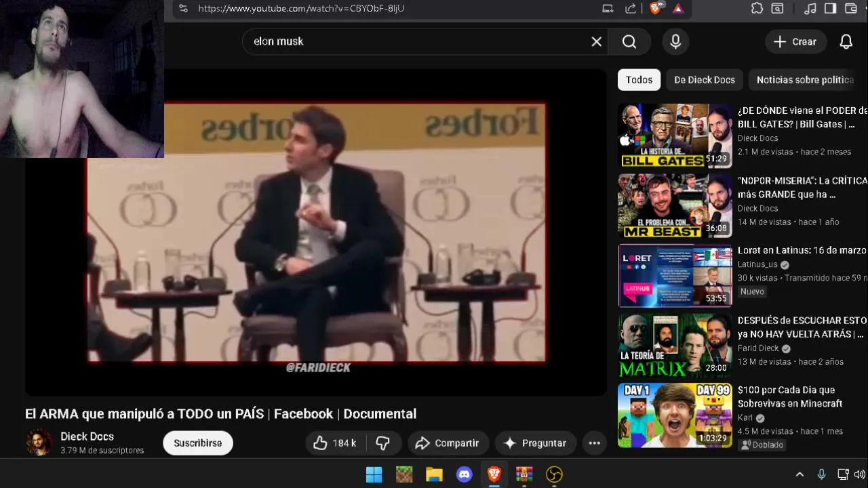Screen dimensions: 868x488
Task: Click the magnifying glass search button
Action: [x=629, y=42]
